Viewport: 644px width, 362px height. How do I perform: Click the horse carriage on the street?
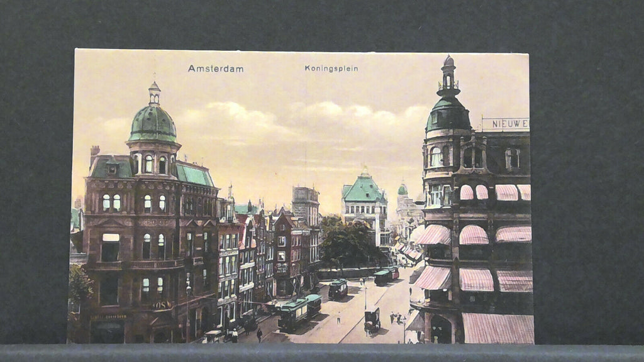click(372, 320)
